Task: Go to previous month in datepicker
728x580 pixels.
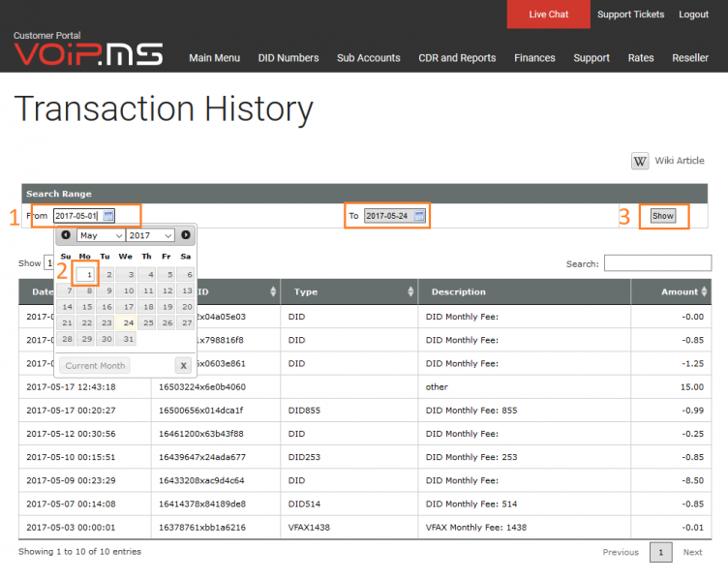Action: pos(66,235)
